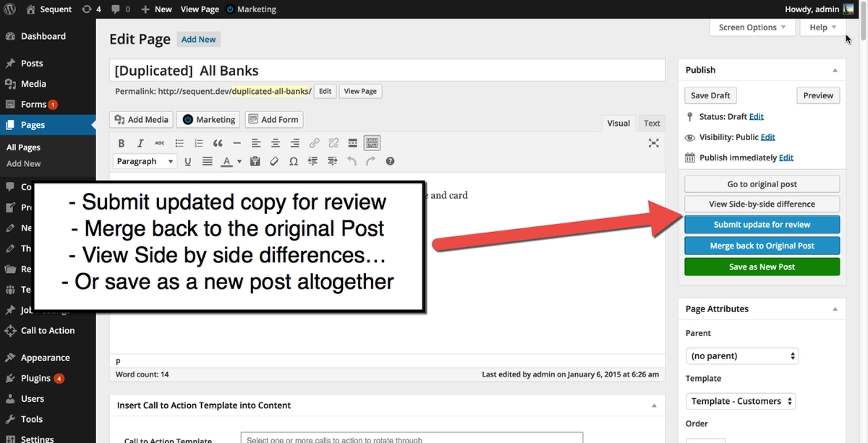Screen dimensions: 868x443
Task: Click into the page title field
Action: click(387, 71)
